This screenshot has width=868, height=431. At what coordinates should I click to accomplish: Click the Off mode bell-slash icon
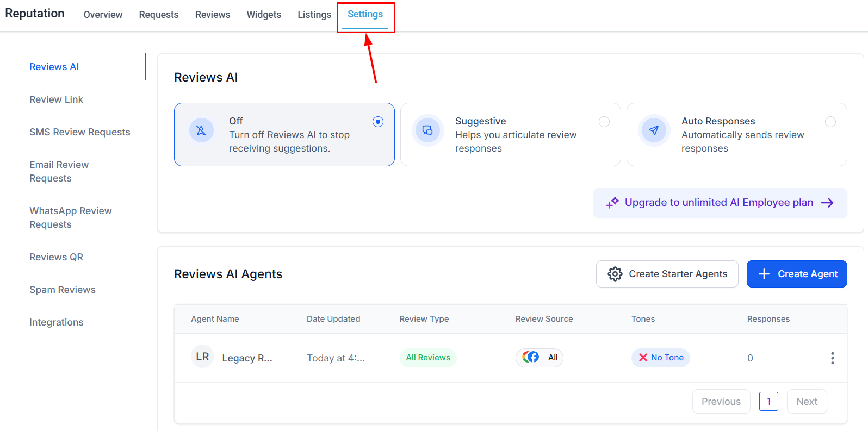pyautogui.click(x=201, y=130)
